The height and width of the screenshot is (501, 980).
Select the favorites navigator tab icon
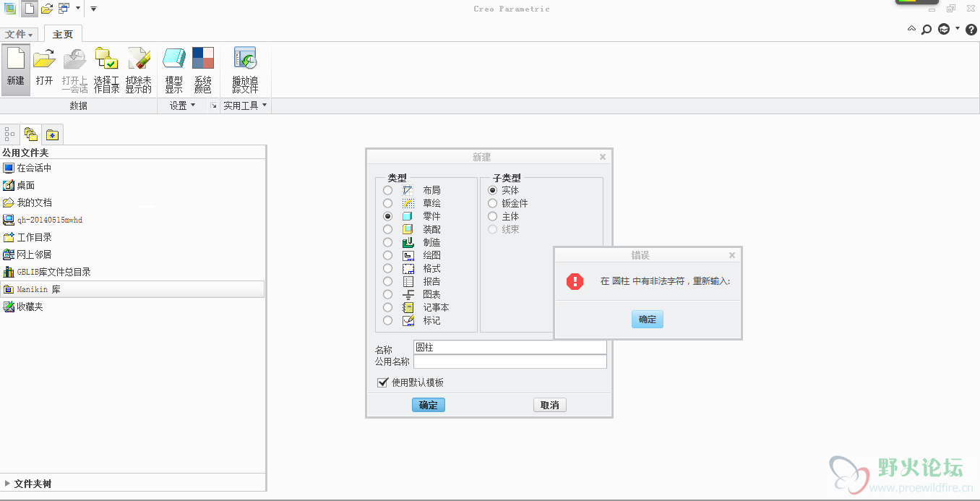pos(52,134)
